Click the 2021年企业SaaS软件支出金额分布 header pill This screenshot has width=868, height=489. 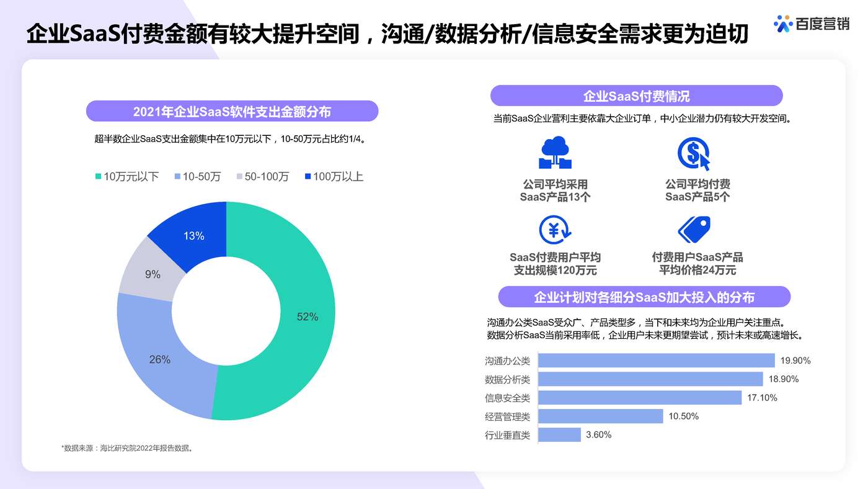(232, 111)
